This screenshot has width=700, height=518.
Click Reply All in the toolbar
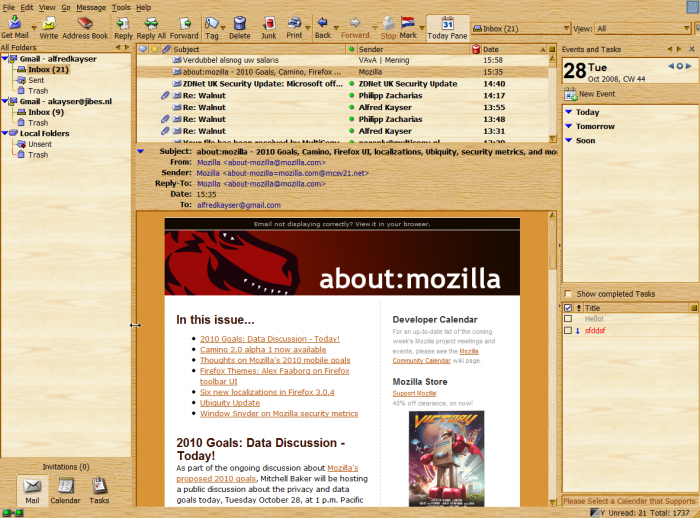(x=151, y=28)
